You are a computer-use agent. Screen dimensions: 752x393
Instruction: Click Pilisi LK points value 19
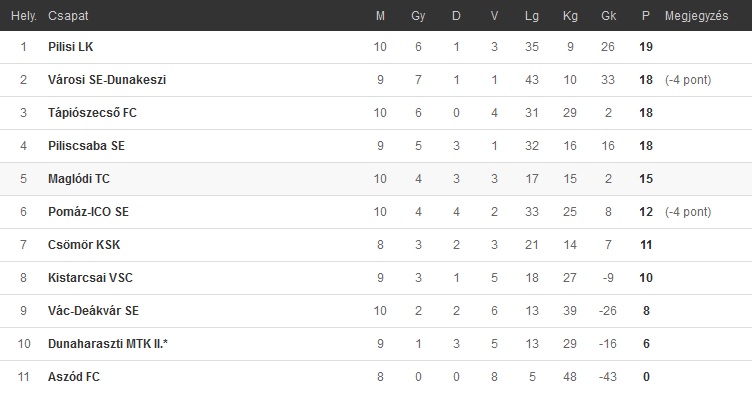[x=646, y=47]
